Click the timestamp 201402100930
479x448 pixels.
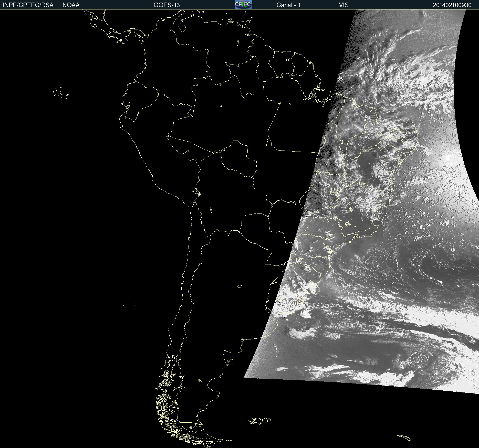click(452, 5)
